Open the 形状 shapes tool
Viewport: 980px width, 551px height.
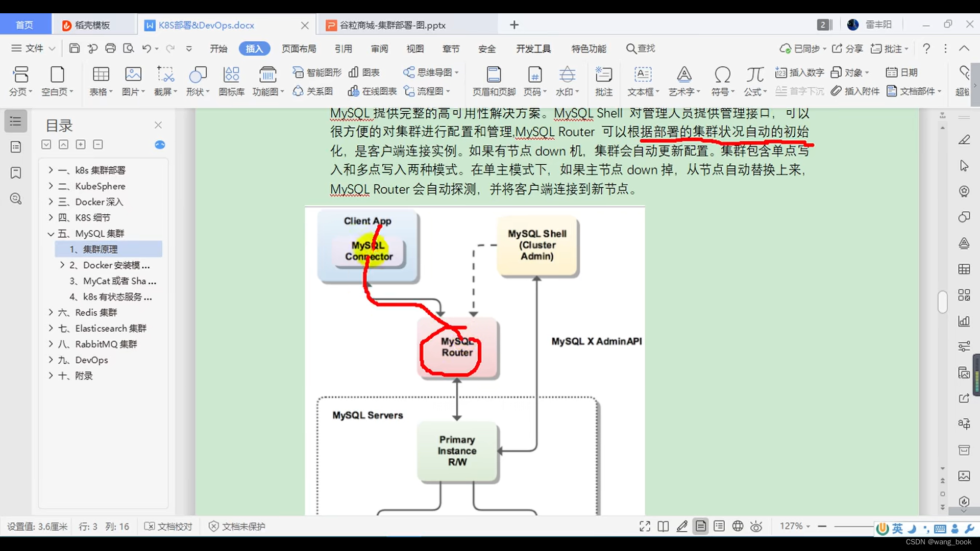click(x=198, y=81)
